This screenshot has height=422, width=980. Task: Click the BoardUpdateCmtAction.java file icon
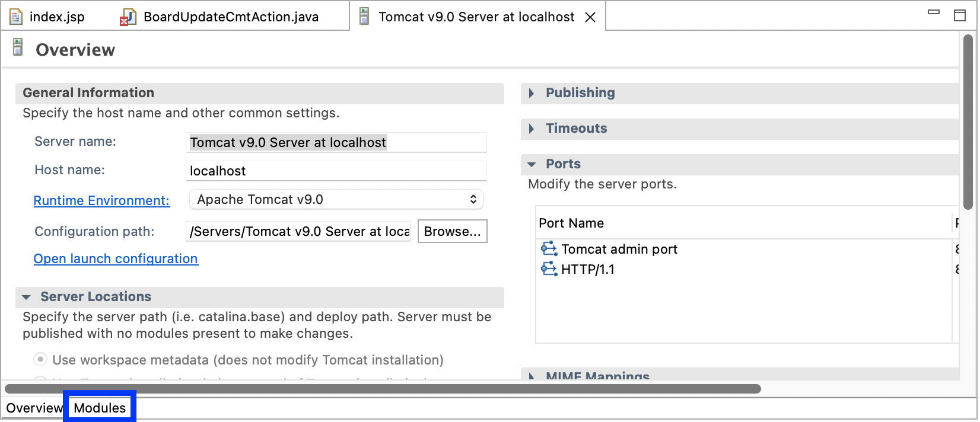(x=128, y=17)
